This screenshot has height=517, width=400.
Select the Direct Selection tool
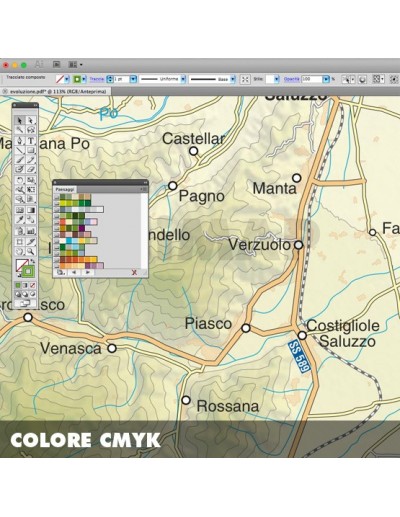click(31, 120)
